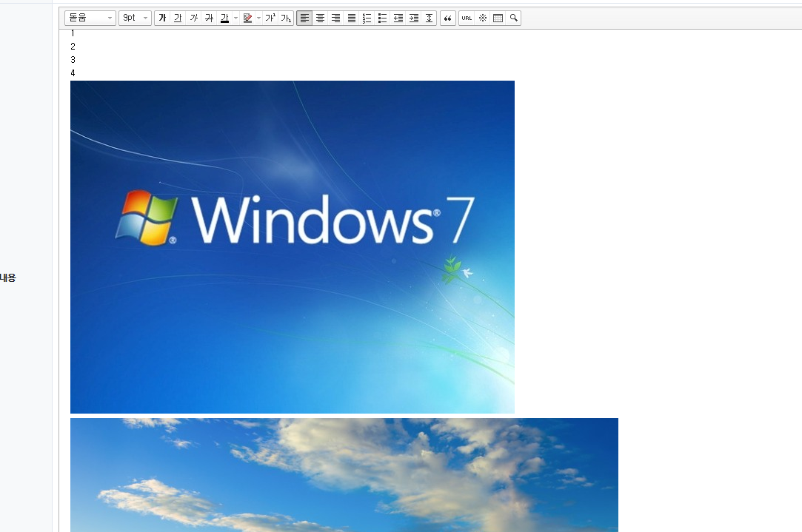Apply subscript formatting

click(x=286, y=18)
